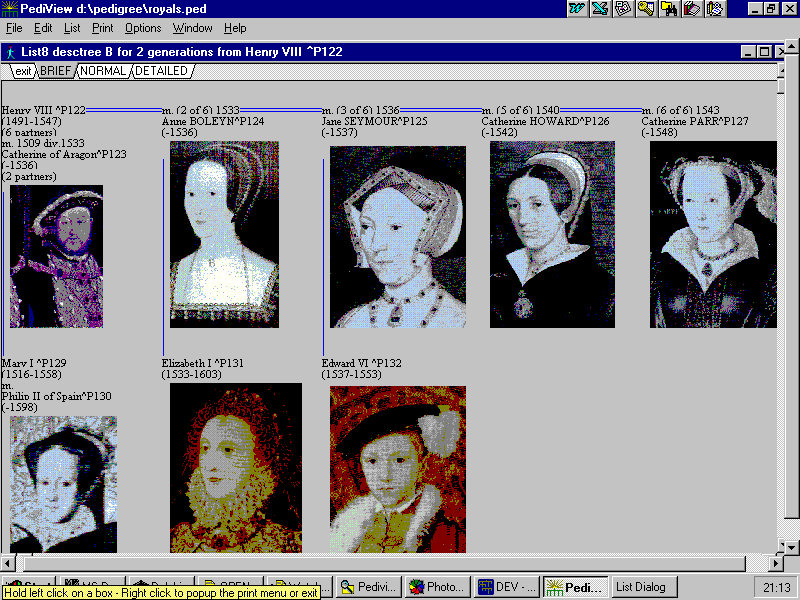Viewport: 800px width, 600px height.
Task: Click the folder with binoculars find icon
Action: pyautogui.click(x=669, y=9)
